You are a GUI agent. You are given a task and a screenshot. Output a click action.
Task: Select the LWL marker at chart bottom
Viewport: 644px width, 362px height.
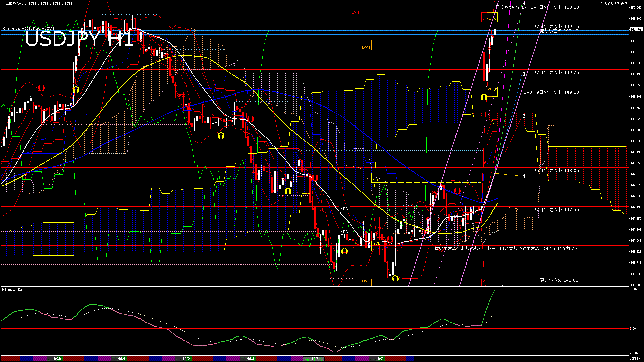click(x=366, y=281)
